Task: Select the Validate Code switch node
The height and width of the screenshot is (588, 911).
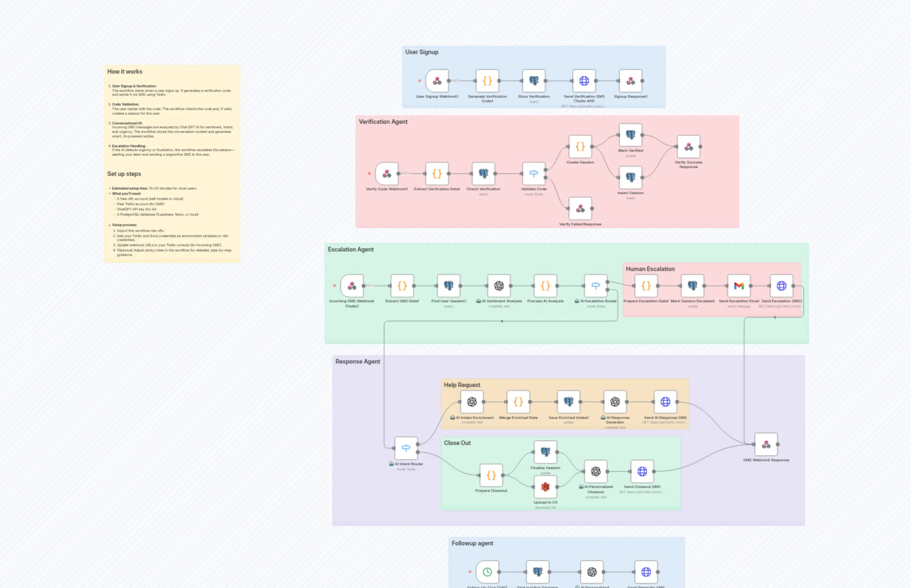Action: tap(534, 173)
